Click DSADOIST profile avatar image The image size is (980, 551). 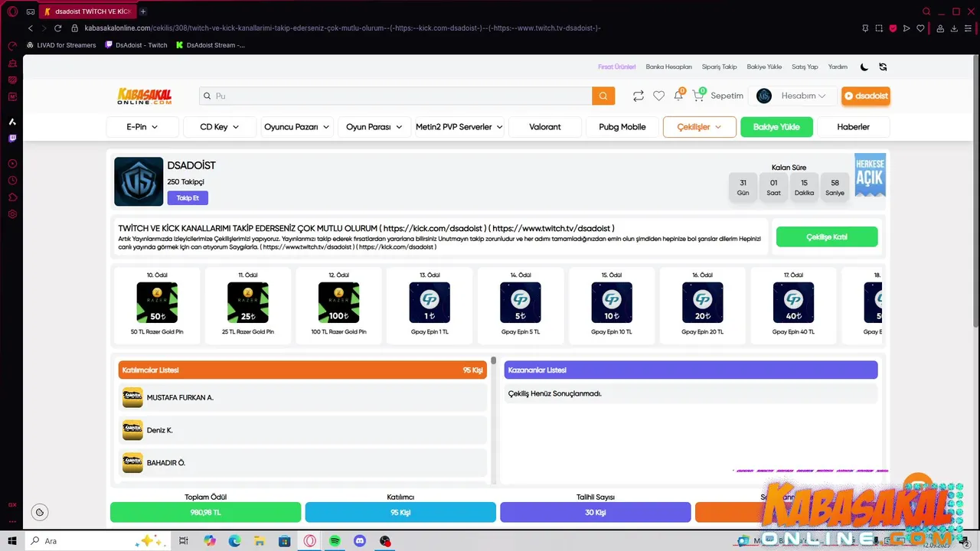tap(139, 181)
